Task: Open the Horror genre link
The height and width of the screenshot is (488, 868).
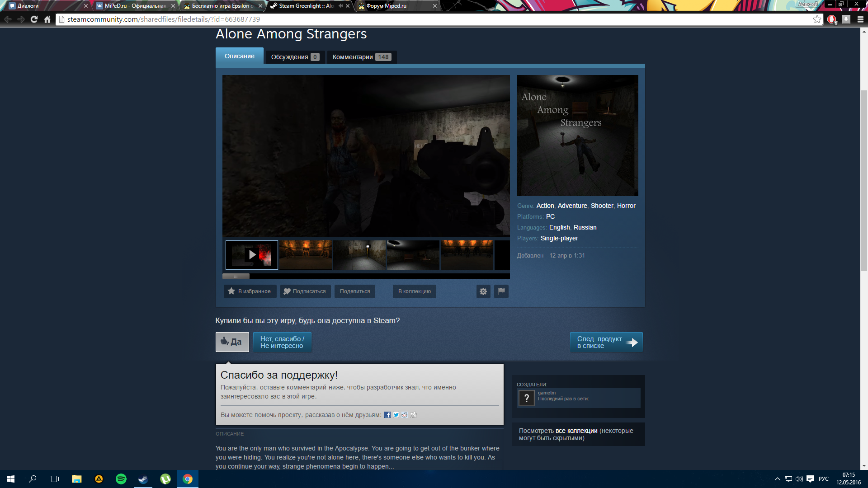Action: tap(626, 206)
